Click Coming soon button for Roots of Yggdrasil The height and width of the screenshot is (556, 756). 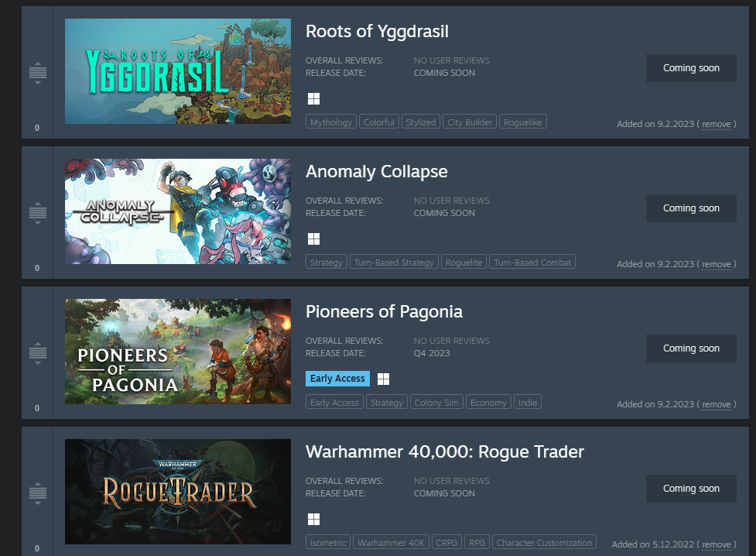click(x=691, y=68)
